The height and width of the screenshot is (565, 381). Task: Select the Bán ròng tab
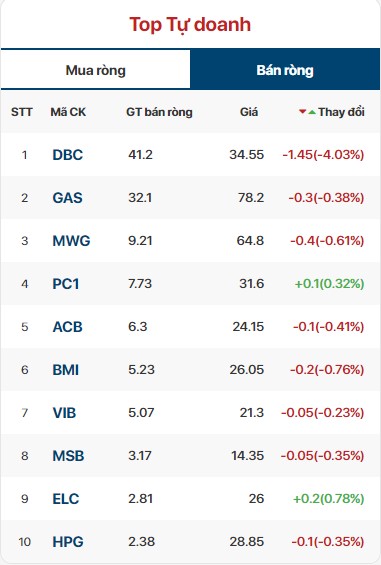tap(285, 70)
